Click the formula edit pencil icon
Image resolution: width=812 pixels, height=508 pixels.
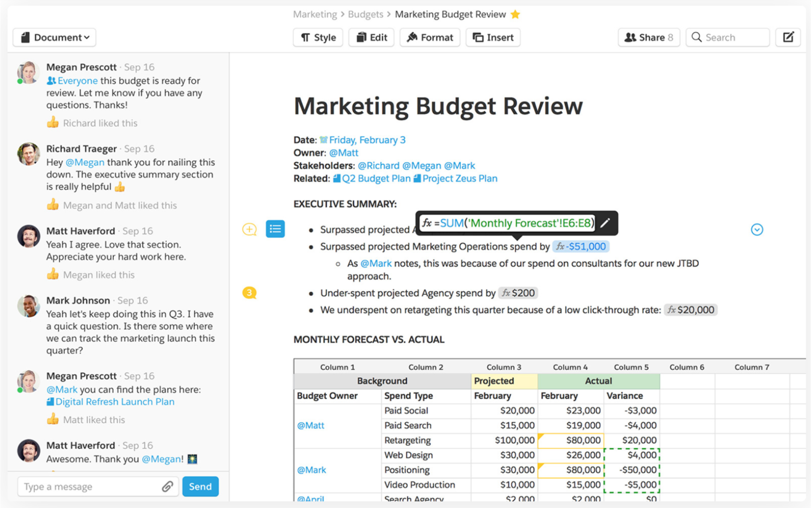605,223
